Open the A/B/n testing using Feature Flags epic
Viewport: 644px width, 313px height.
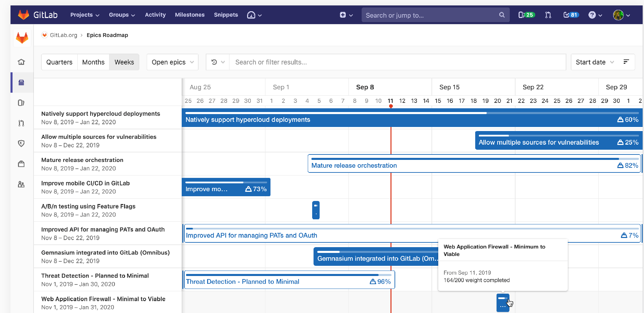pos(88,206)
